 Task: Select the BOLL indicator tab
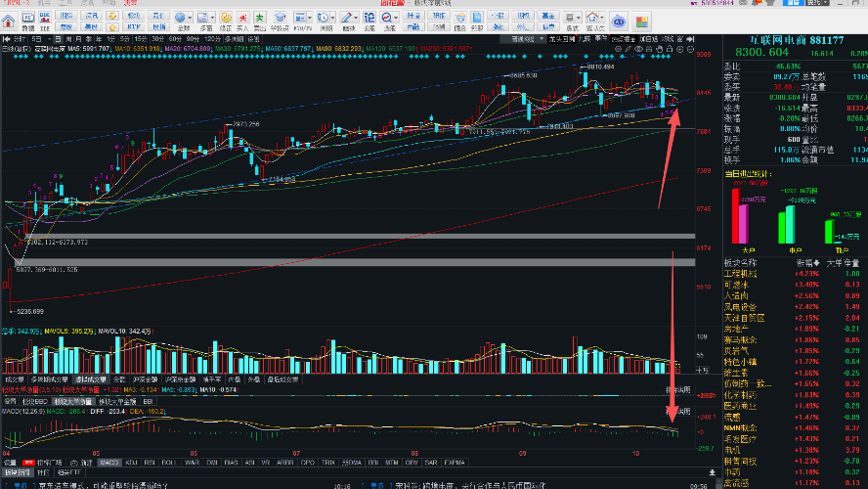[x=169, y=463]
